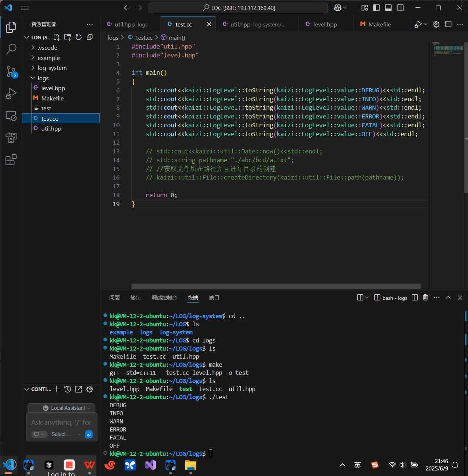Open the Search view in activity bar
Screen dimensions: 468x476
pyautogui.click(x=11, y=49)
